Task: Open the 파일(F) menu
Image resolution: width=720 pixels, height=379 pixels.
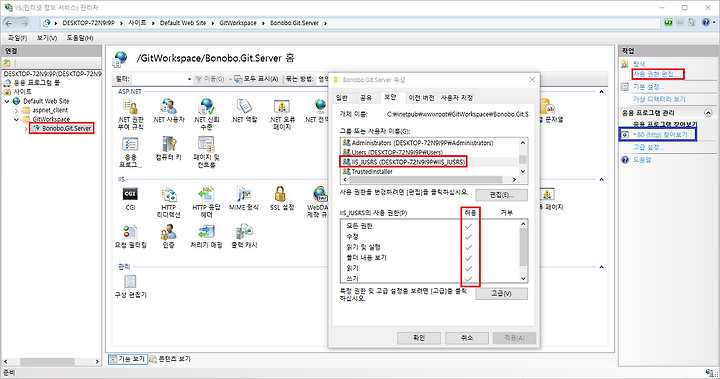Action: click(17, 38)
